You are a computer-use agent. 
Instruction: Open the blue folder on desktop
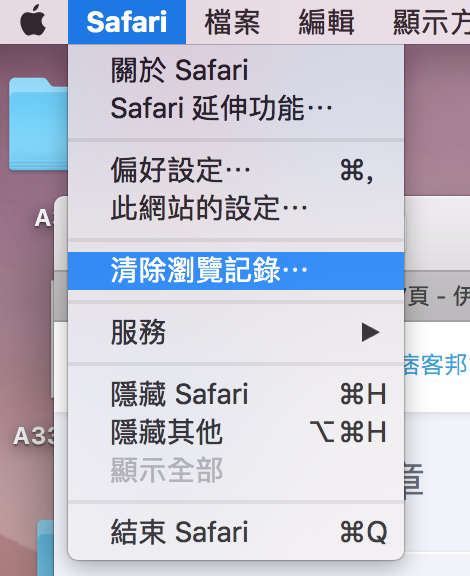click(39, 124)
